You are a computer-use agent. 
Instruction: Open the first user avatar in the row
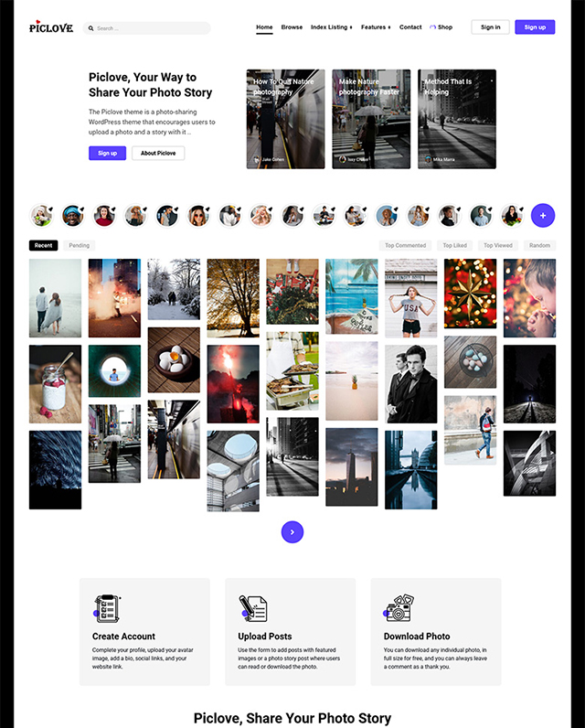tap(42, 216)
